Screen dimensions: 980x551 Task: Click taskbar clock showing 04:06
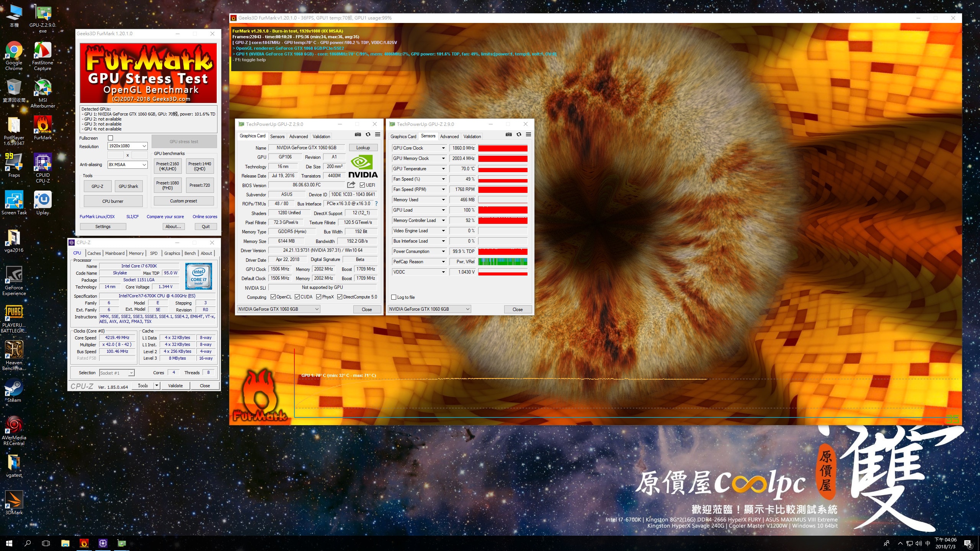click(945, 543)
